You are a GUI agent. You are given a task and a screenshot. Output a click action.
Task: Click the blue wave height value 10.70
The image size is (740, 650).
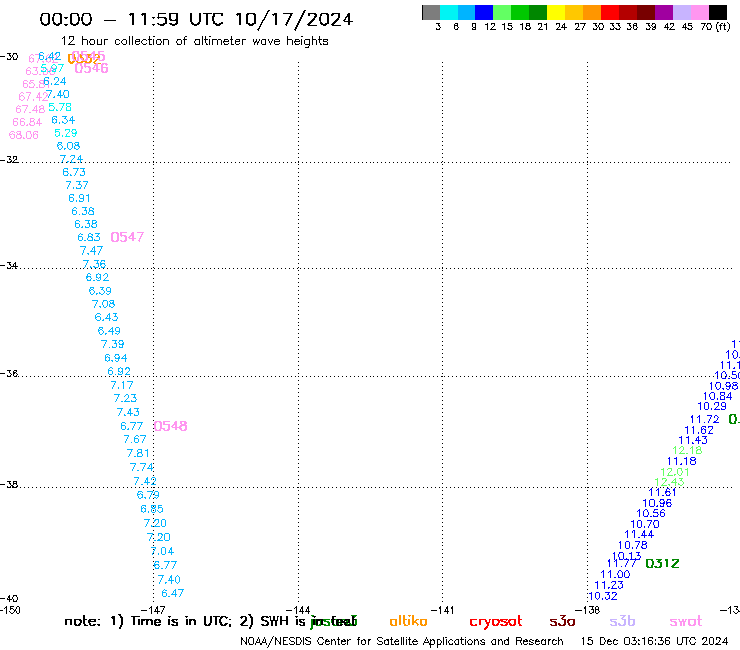tap(645, 524)
